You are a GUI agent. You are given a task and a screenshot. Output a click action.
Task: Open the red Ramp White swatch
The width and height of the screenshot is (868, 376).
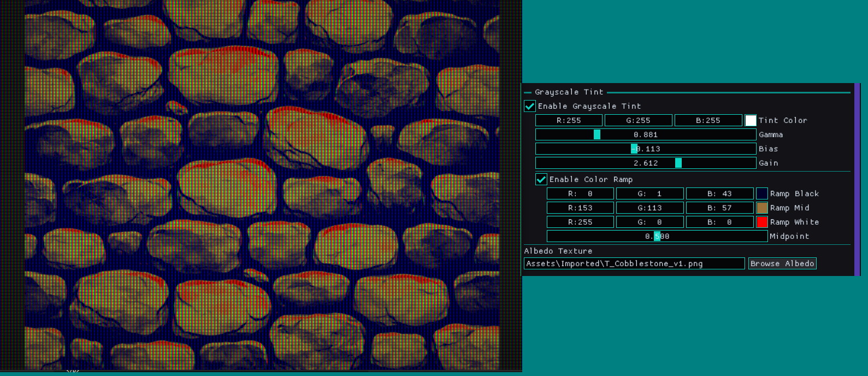point(762,222)
